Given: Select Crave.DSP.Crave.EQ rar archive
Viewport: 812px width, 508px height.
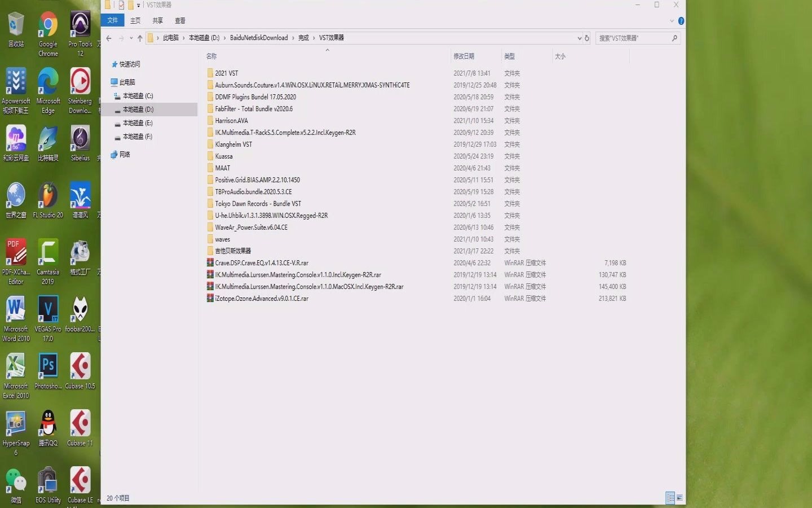Looking at the screenshot, I should click(x=262, y=263).
